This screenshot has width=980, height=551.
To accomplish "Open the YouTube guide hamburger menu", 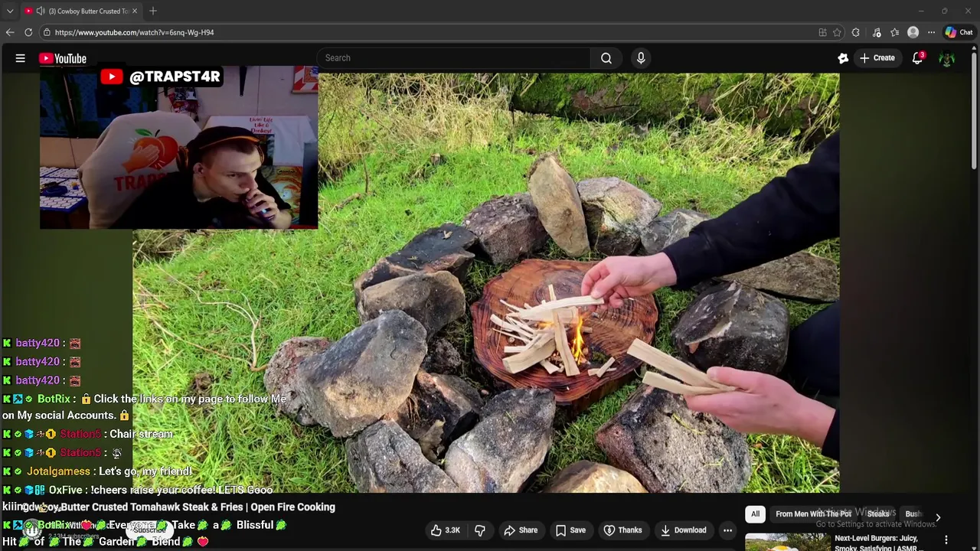I will 21,58.
